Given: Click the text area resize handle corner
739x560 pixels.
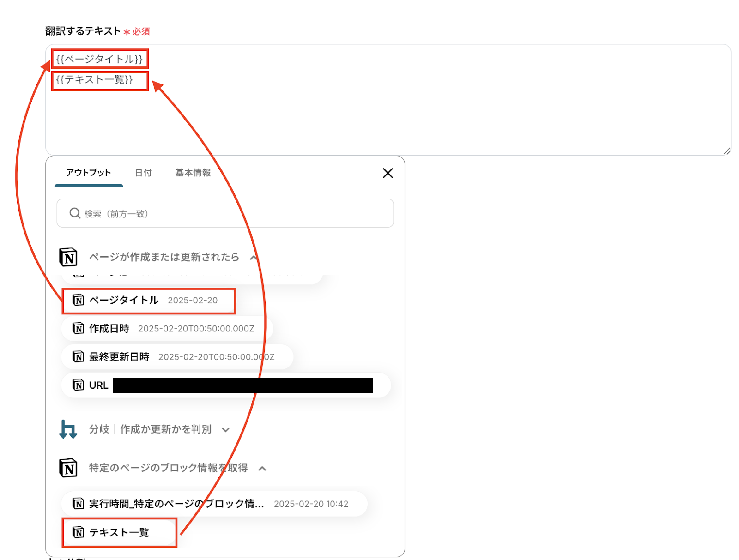Looking at the screenshot, I should coord(727,151).
